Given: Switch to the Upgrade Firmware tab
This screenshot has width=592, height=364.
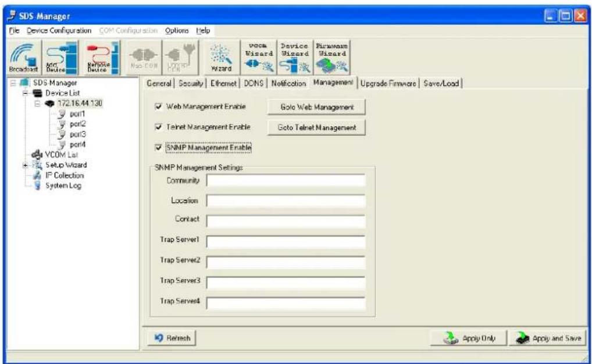Looking at the screenshot, I should [388, 84].
